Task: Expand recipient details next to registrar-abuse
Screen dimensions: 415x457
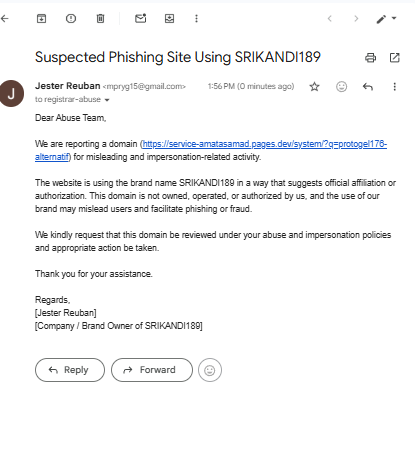Action: (107, 100)
